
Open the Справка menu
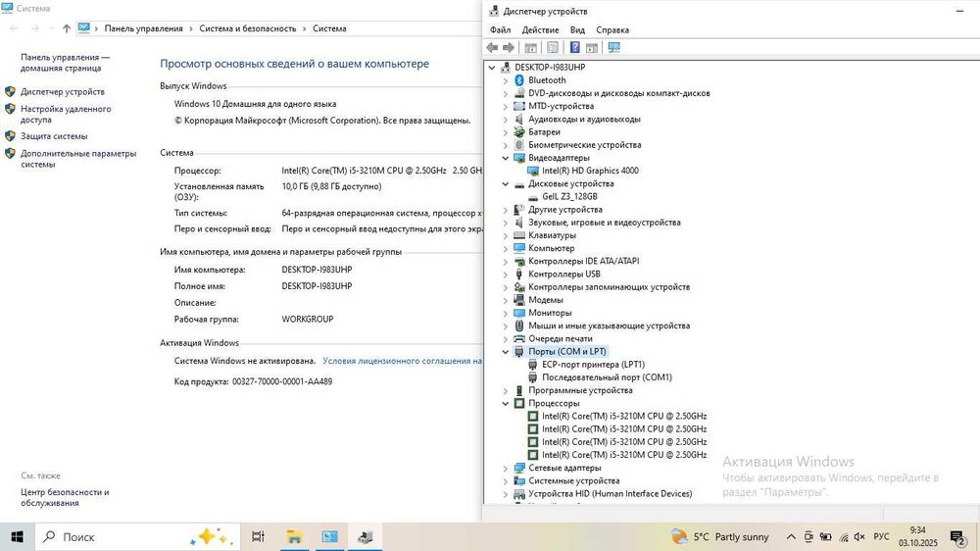click(x=612, y=29)
